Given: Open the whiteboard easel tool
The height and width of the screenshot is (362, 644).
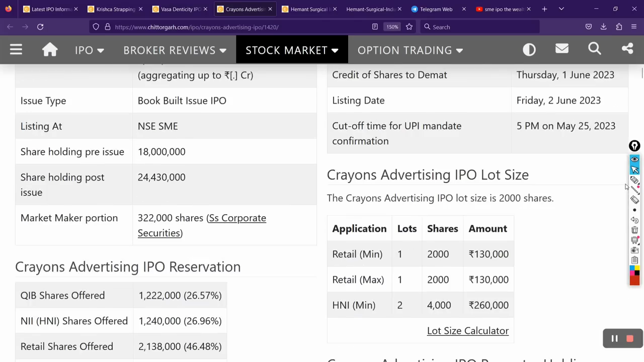Looking at the screenshot, I should (x=634, y=240).
